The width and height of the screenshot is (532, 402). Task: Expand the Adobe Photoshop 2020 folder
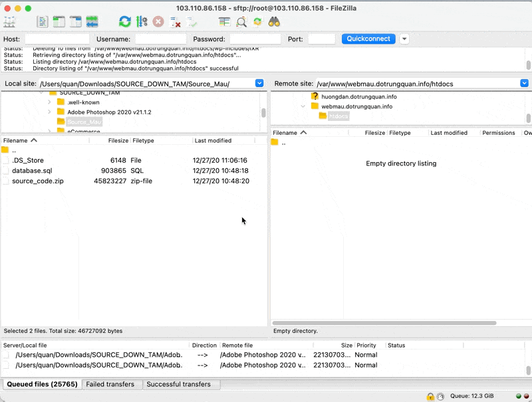(x=49, y=112)
